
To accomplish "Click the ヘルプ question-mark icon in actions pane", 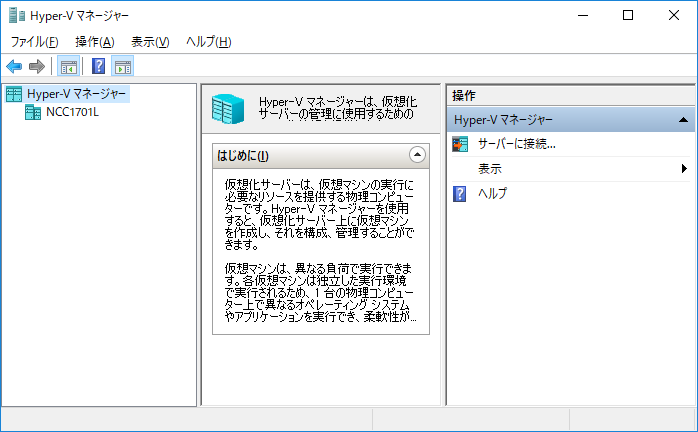I will tap(459, 194).
